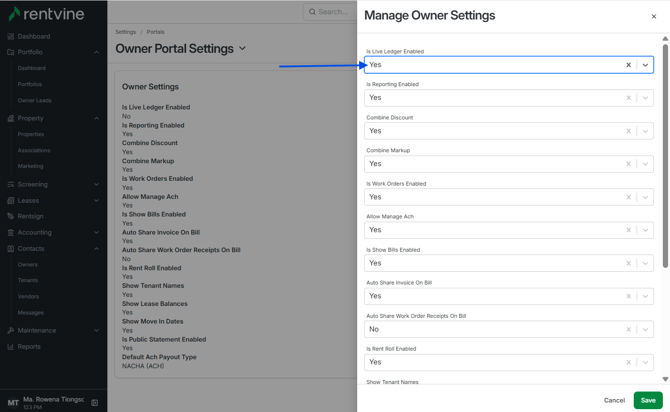The height and width of the screenshot is (412, 670).
Task: Expand the Owner Portal Settings title chevron
Action: pyautogui.click(x=242, y=48)
